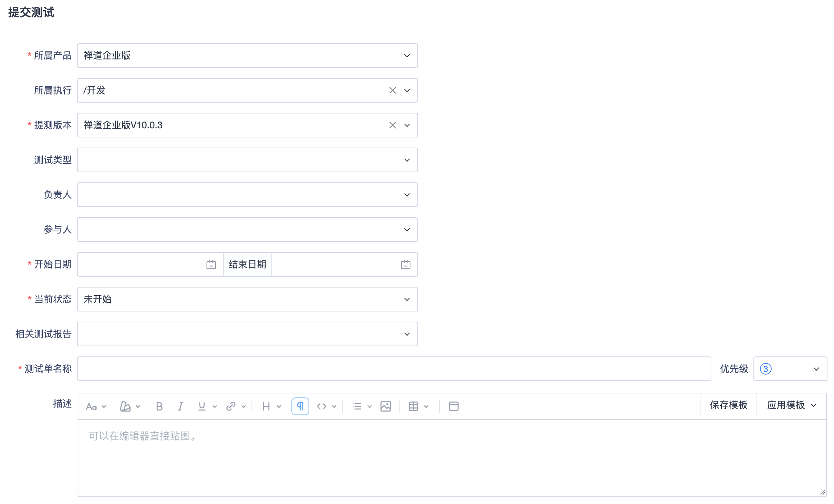Click the insert table icon
The height and width of the screenshot is (504, 834).
[413, 406]
